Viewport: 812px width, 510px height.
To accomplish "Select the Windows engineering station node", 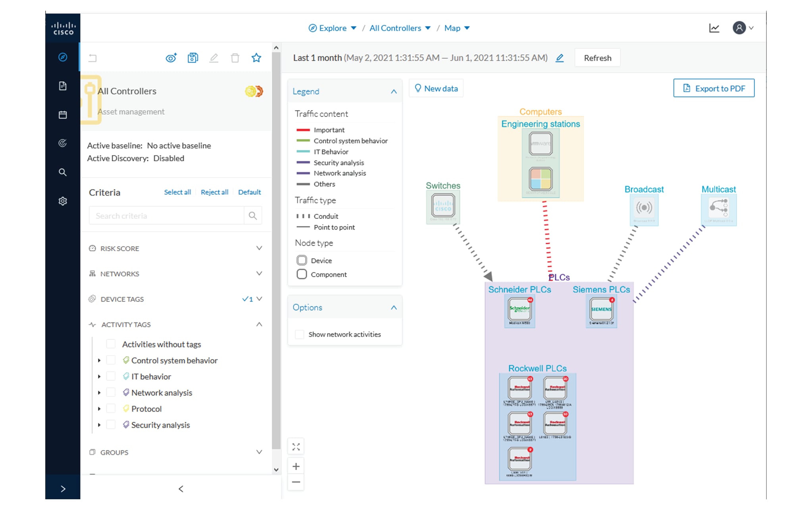I will (x=541, y=179).
